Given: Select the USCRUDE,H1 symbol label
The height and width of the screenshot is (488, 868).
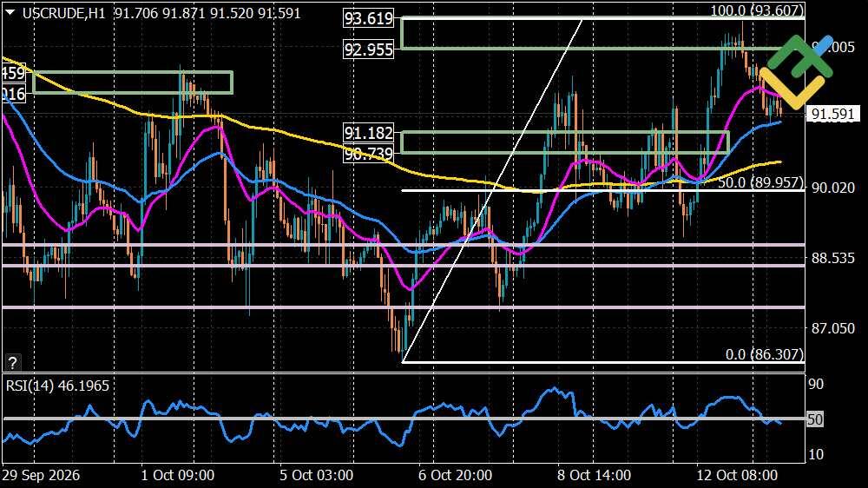Looking at the screenshot, I should (63, 13).
